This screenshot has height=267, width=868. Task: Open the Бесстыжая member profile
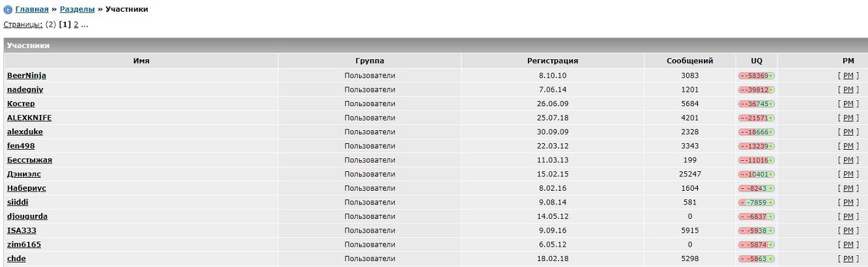click(x=29, y=160)
